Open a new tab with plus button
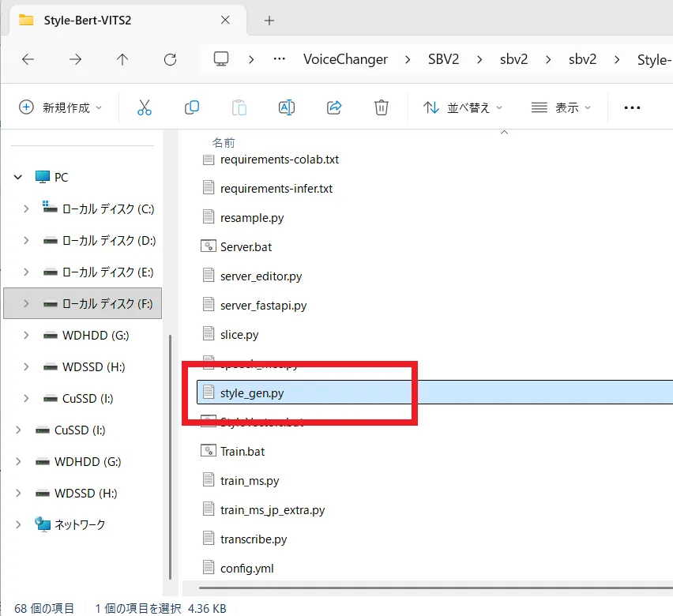This screenshot has width=673, height=616. (x=269, y=21)
